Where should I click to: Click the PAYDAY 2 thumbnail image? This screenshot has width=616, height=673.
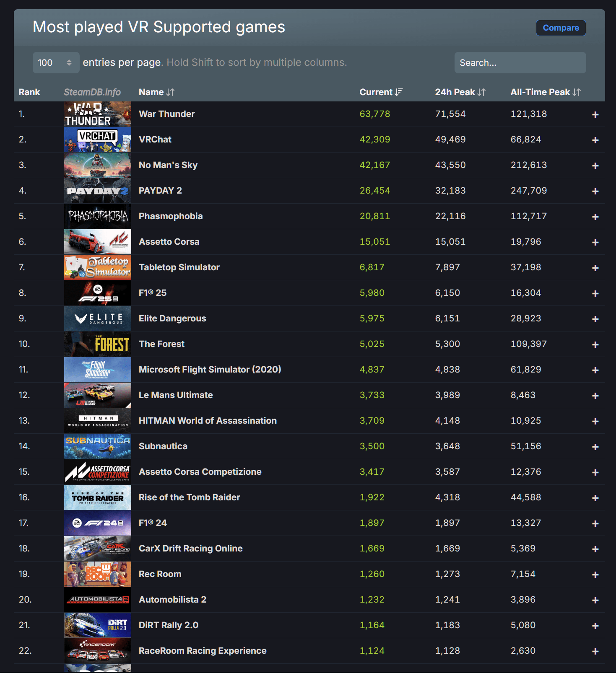(x=98, y=191)
